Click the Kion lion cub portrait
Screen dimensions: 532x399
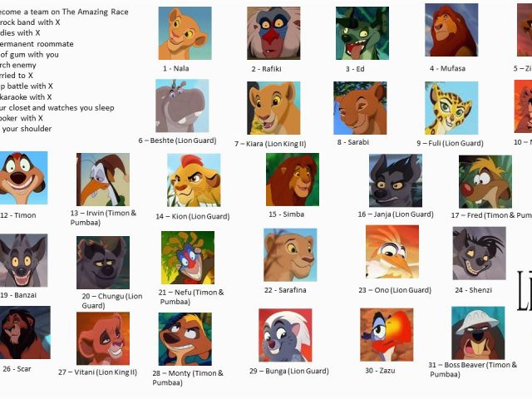[x=194, y=180]
